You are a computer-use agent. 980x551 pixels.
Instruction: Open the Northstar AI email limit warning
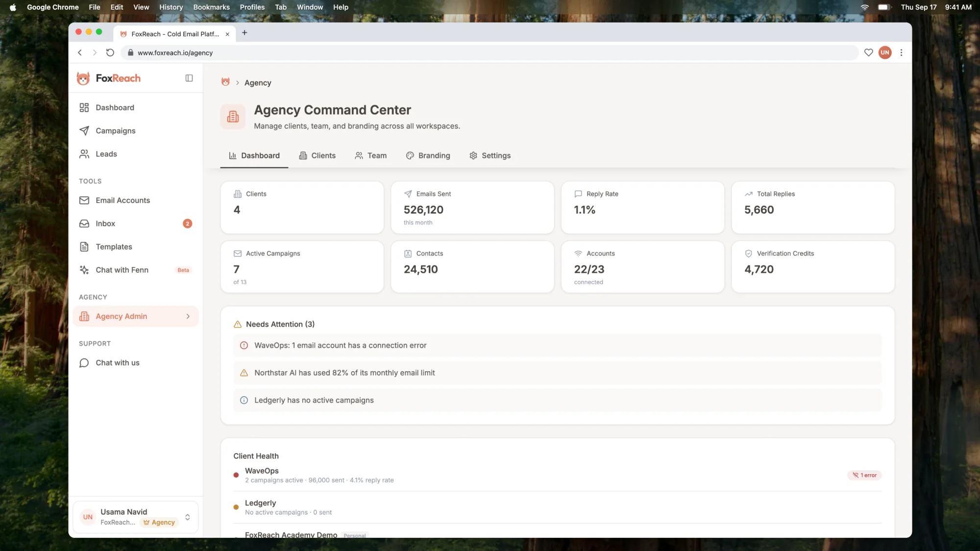click(x=557, y=373)
